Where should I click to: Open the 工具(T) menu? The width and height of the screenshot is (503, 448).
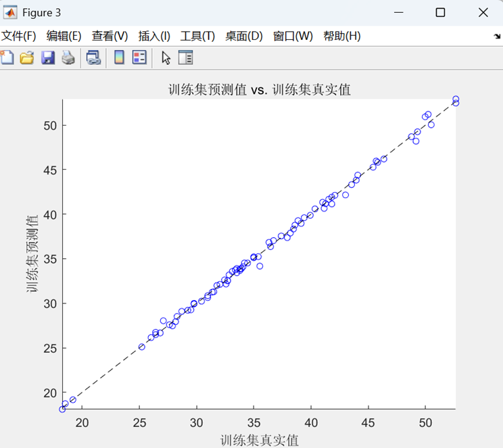[197, 36]
